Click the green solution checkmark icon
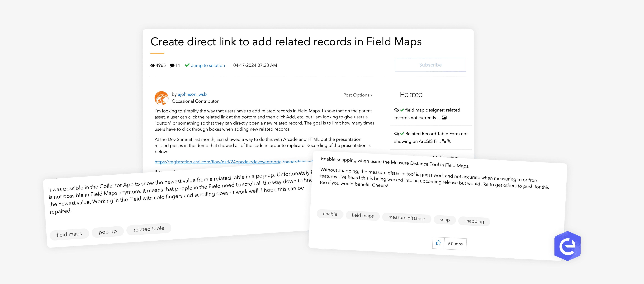 [x=187, y=65]
